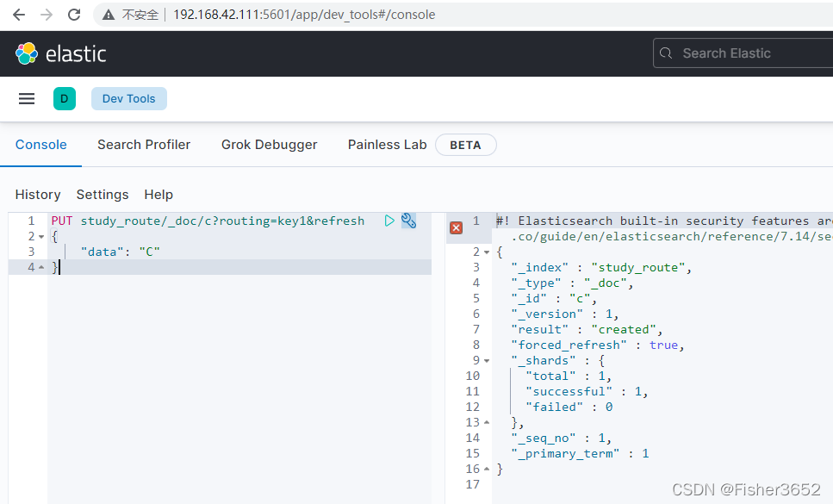Open the hamburger navigation menu
Screen dimensions: 833x504
(x=27, y=99)
